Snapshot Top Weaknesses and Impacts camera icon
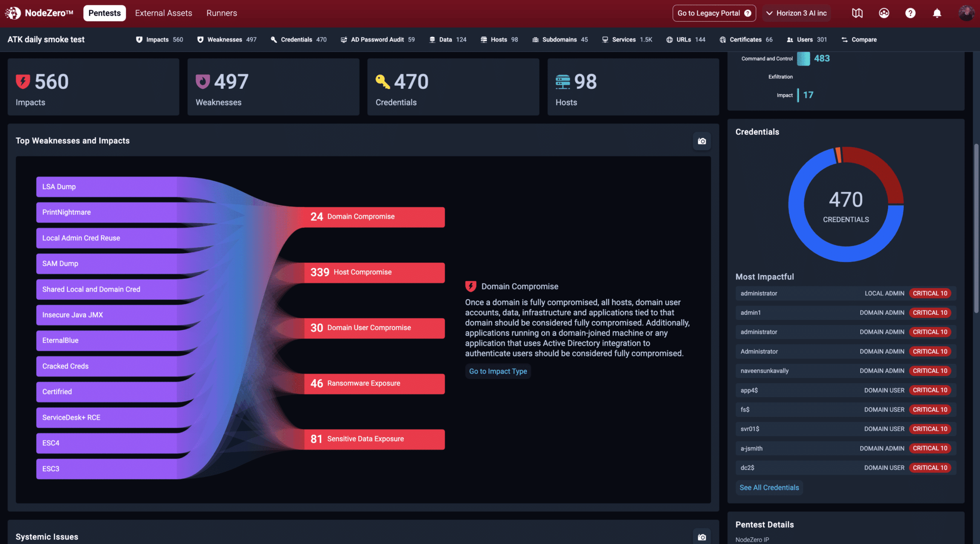Viewport: 980px width, 544px height. click(702, 141)
